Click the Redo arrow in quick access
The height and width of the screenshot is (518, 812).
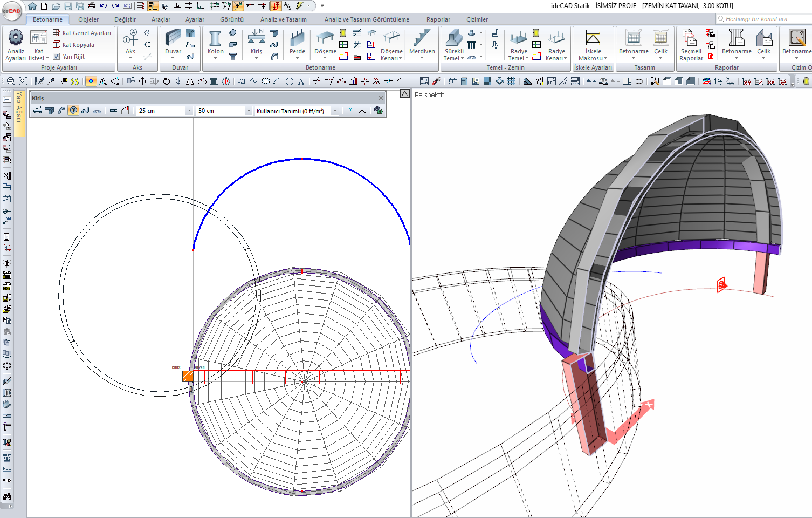(115, 6)
